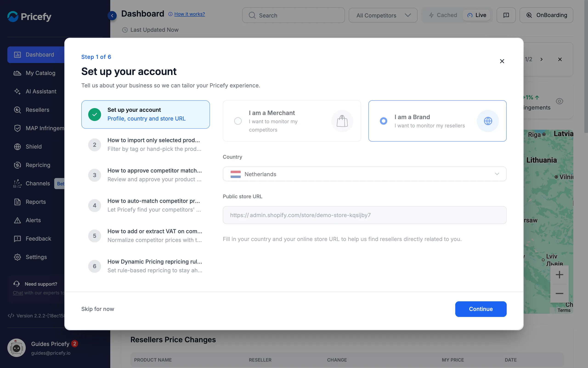The height and width of the screenshot is (368, 588).
Task: Open Resellers in the sidebar
Action: (x=36, y=110)
